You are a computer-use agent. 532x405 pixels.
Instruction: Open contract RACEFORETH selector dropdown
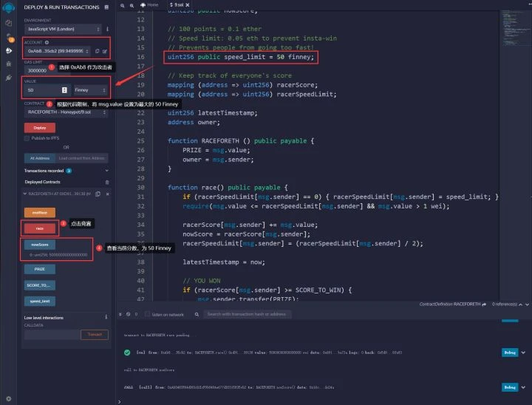click(x=66, y=112)
